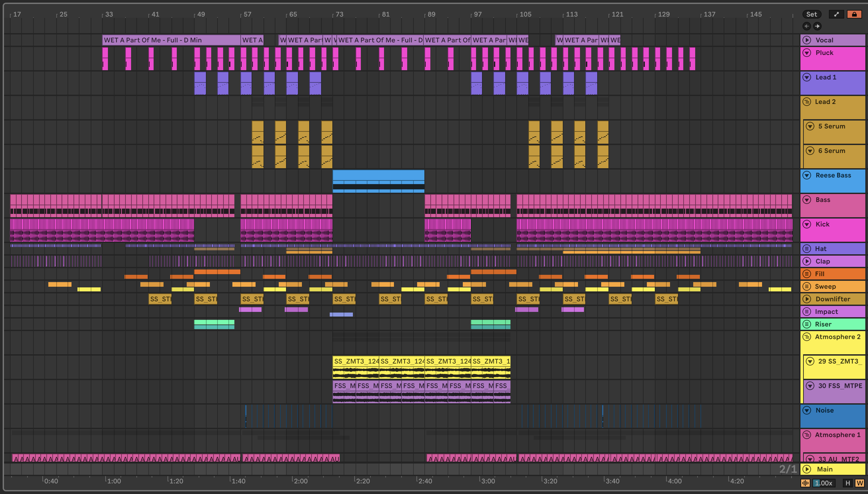The height and width of the screenshot is (494, 868).
Task: Select the Pluck track header name
Action: tap(824, 53)
